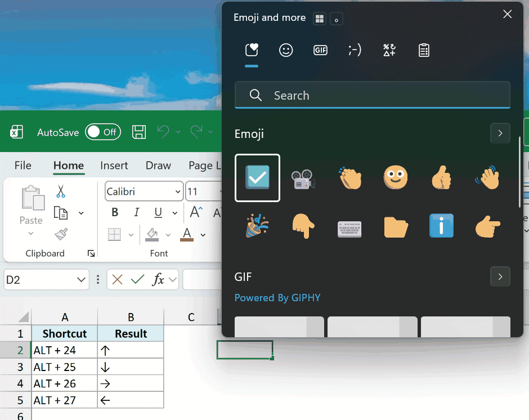Click Increase Font Size icon
The image size is (529, 420).
[x=196, y=212]
